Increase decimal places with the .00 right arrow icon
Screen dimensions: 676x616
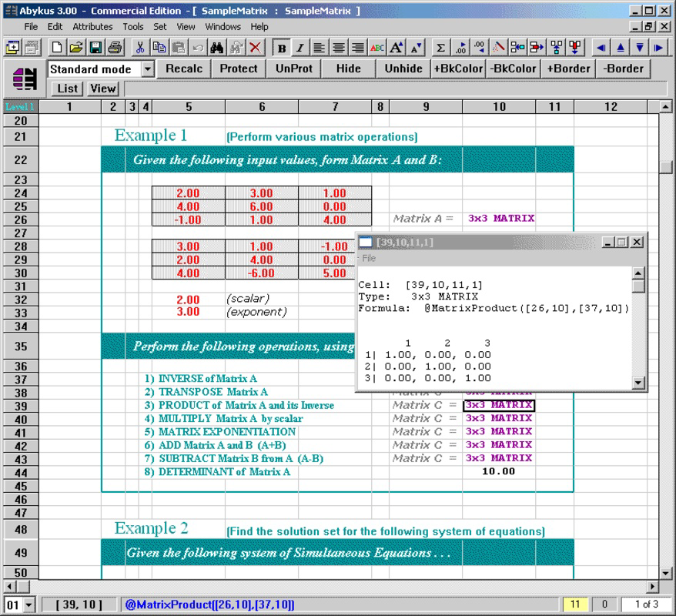click(x=460, y=48)
